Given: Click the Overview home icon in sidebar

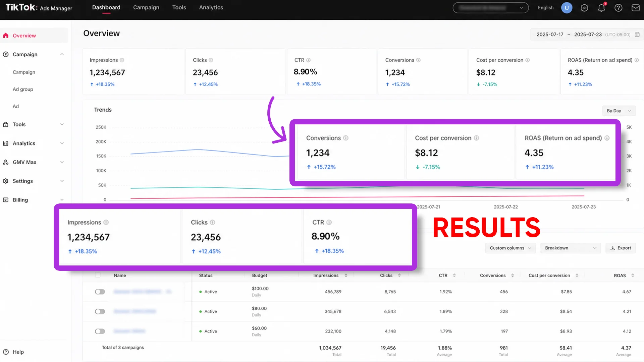Looking at the screenshot, I should 6,36.
